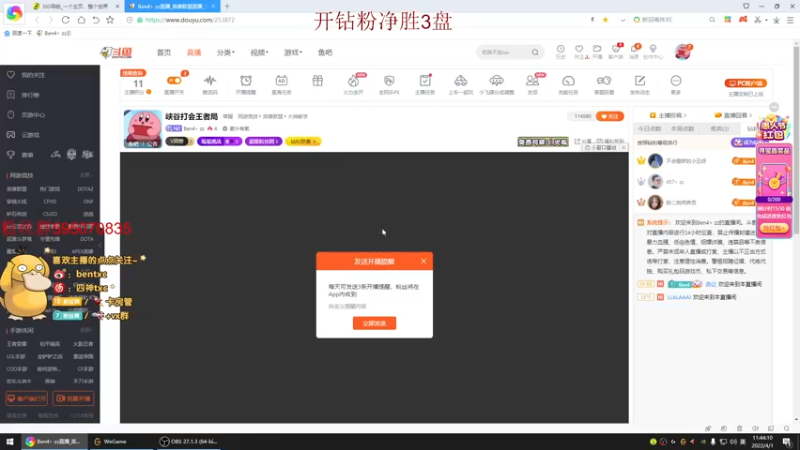Expand the 视频 dropdown in navigation
The width and height of the screenshot is (800, 450).
coord(259,53)
